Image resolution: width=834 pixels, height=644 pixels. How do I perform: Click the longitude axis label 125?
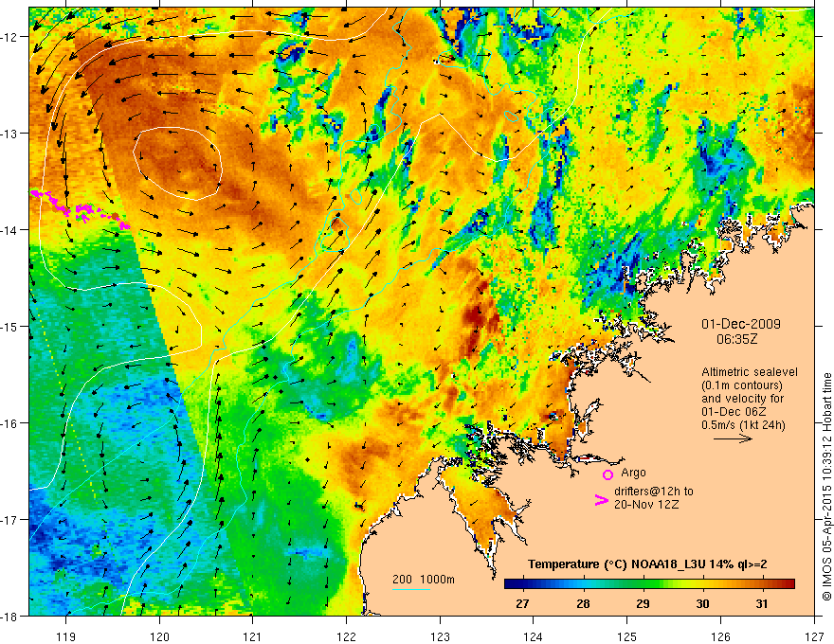pyautogui.click(x=627, y=636)
